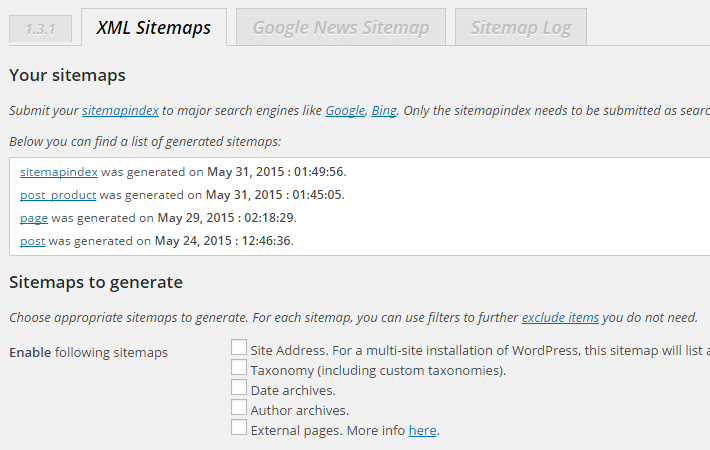Open the post_product sitemap link
This screenshot has height=450, width=710.
click(58, 195)
